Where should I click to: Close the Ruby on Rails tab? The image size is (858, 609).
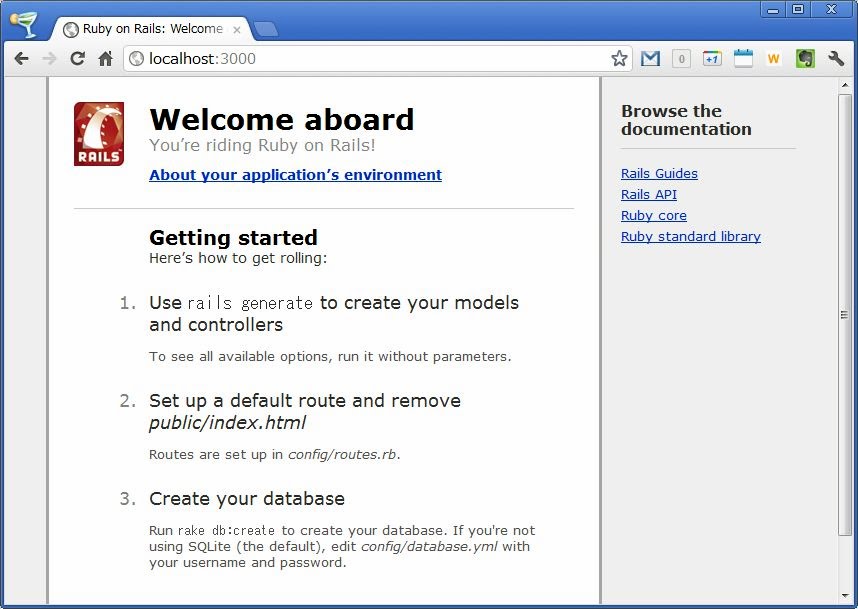pos(236,29)
